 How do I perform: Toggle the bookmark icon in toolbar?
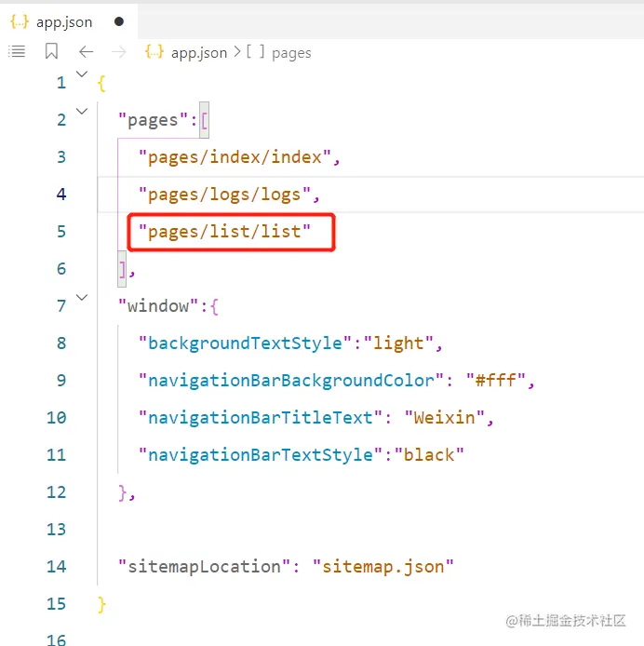tap(51, 51)
